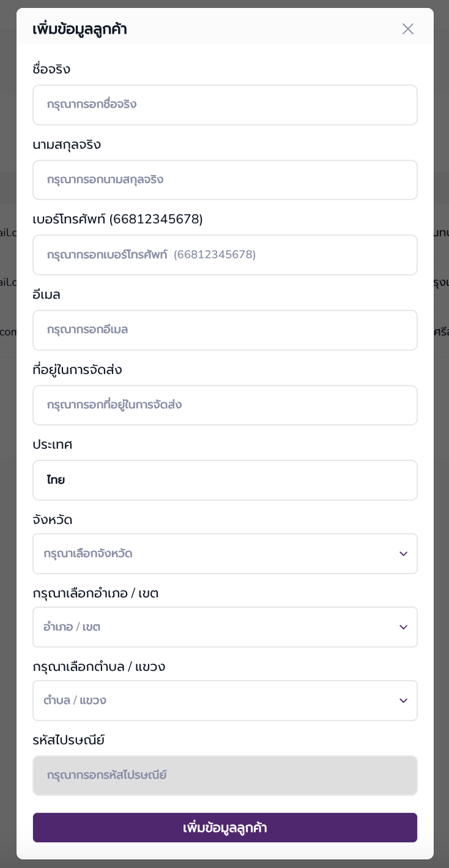This screenshot has width=449, height=868.
Task: Expand the อำเภอ / เขต district selector
Action: tap(214, 627)
